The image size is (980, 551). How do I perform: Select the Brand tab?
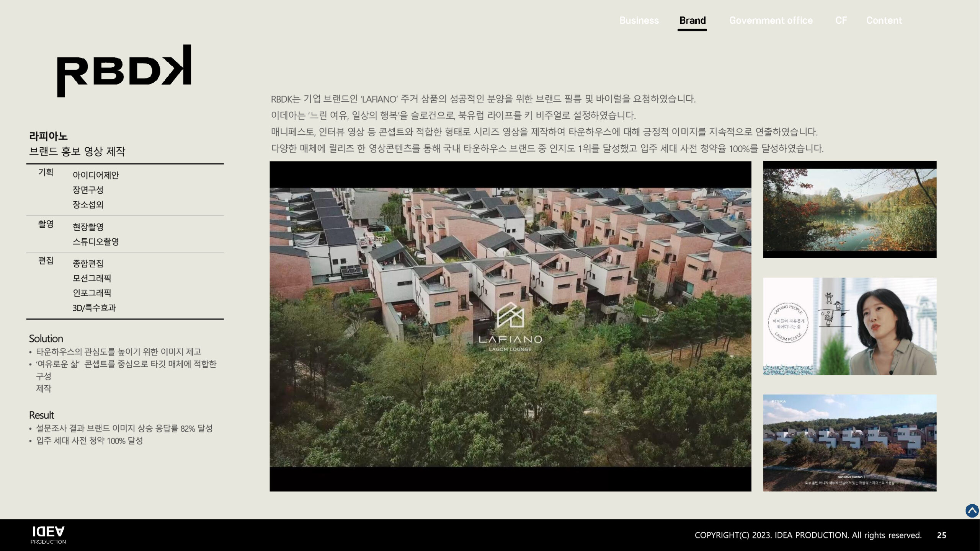pos(692,20)
